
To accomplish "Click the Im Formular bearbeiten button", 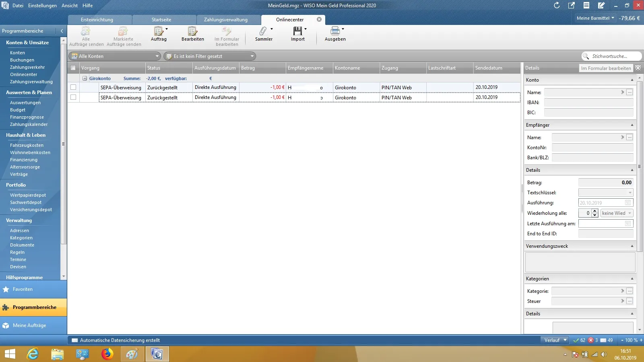I will coord(606,68).
